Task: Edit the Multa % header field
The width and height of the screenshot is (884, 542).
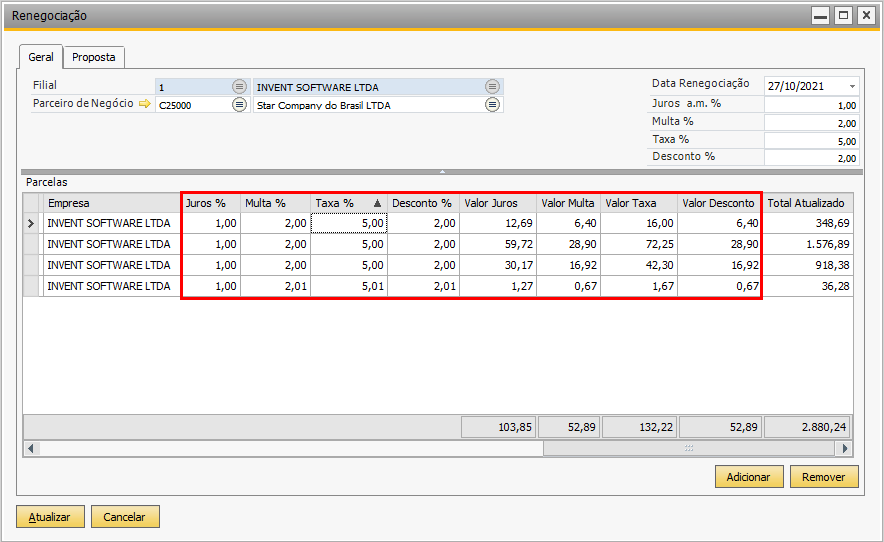Action: pos(811,123)
